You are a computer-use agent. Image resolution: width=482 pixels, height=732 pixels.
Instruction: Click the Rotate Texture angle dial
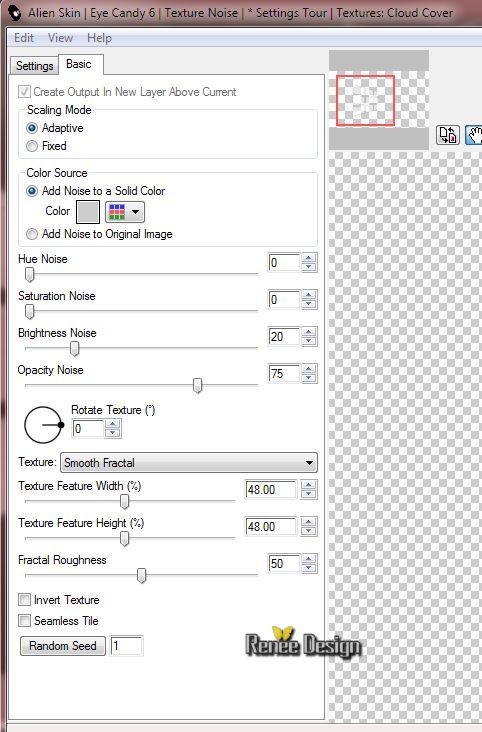point(43,424)
